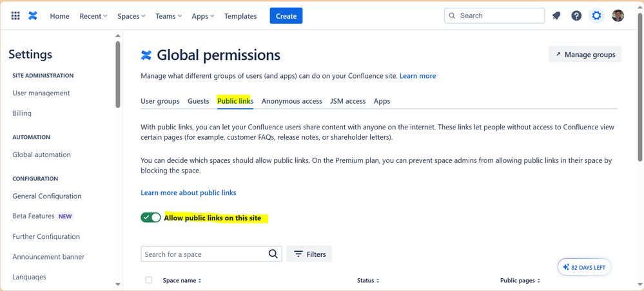Click the top Search field
This screenshot has height=291, width=644.
point(494,15)
